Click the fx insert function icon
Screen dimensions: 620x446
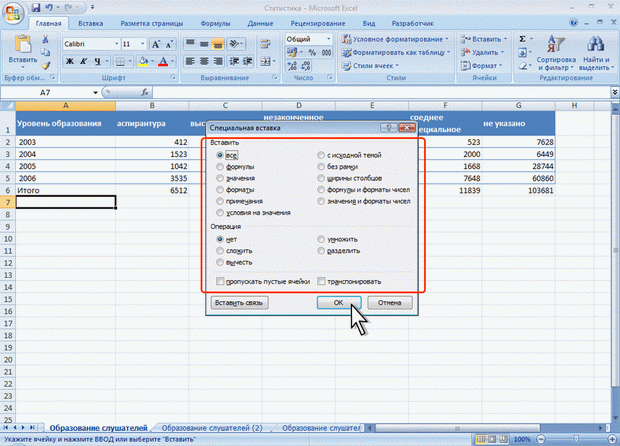[x=145, y=92]
